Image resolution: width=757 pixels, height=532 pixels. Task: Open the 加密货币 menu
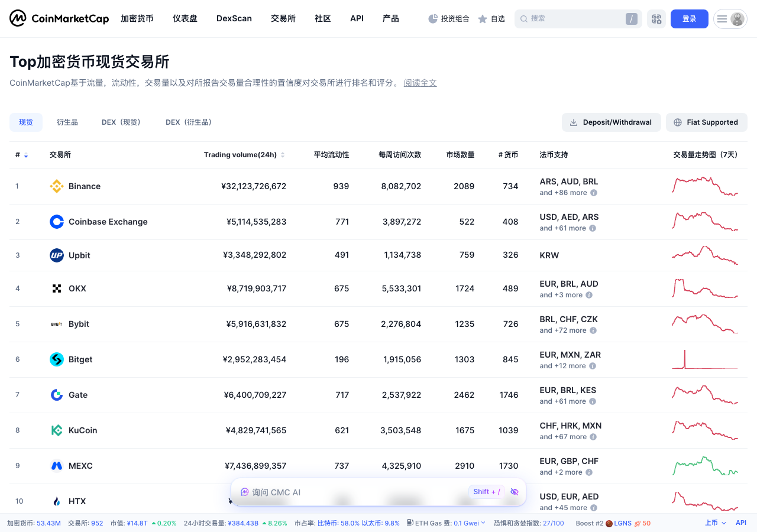(x=137, y=18)
